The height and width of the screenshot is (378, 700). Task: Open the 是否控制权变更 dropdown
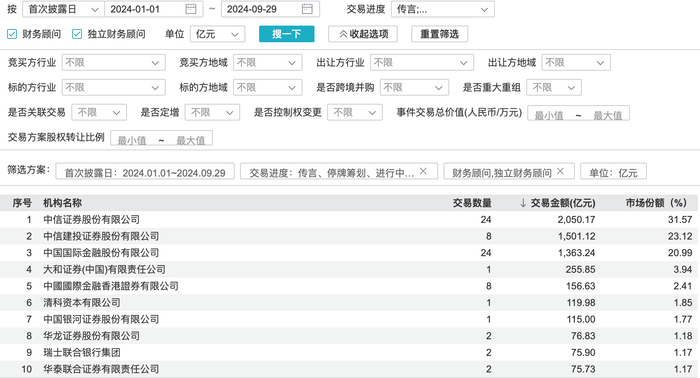point(355,112)
